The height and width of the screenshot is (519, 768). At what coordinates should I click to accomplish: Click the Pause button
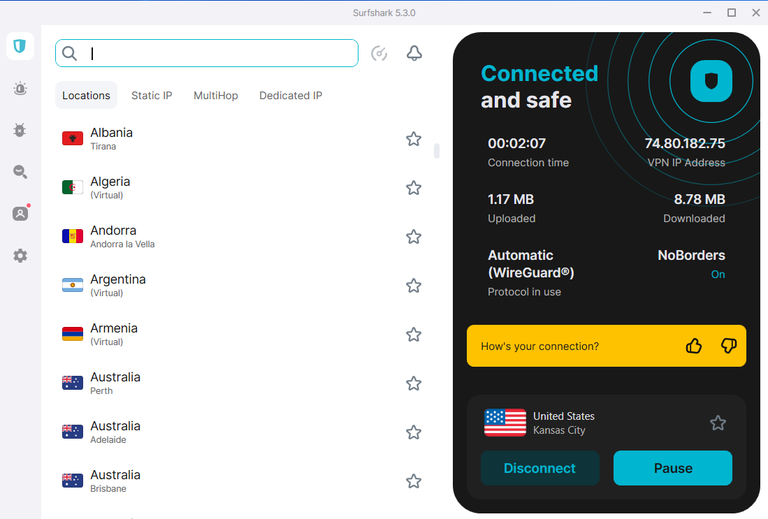click(x=673, y=468)
